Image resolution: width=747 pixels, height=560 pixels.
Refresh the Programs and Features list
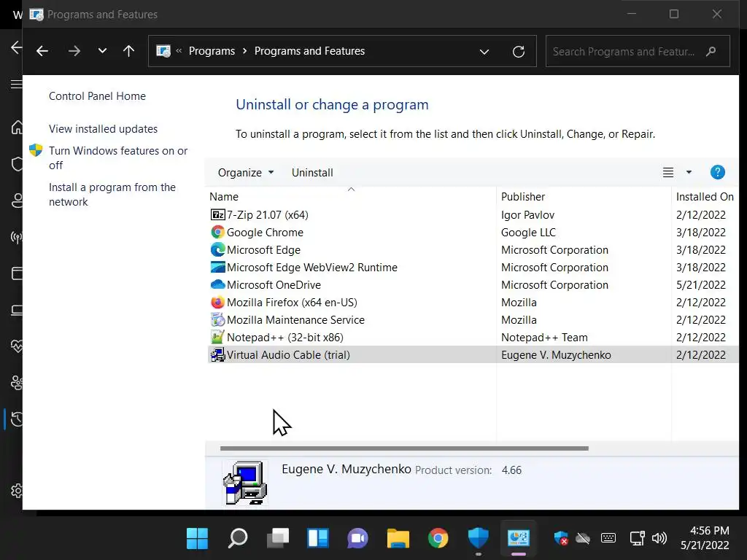click(519, 52)
